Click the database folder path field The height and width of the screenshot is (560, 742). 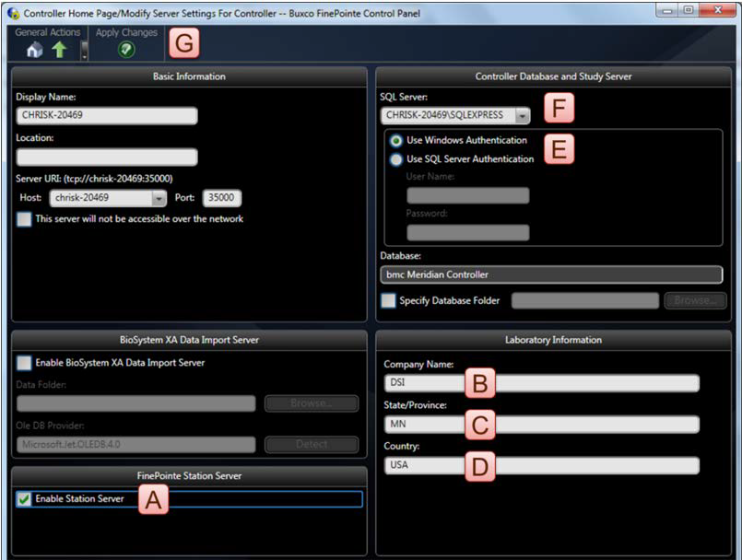585,301
